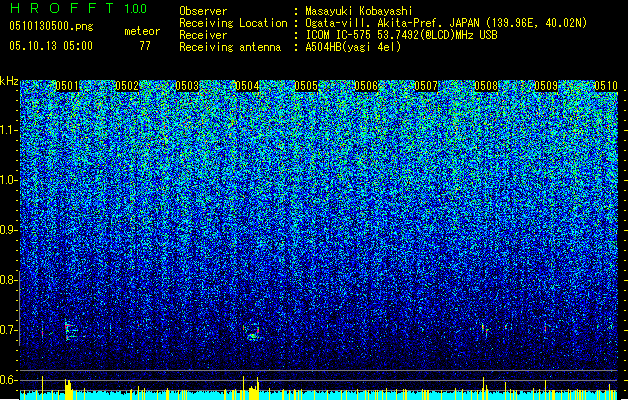
Task: Click the kHz axis unit label
Action: point(9,81)
